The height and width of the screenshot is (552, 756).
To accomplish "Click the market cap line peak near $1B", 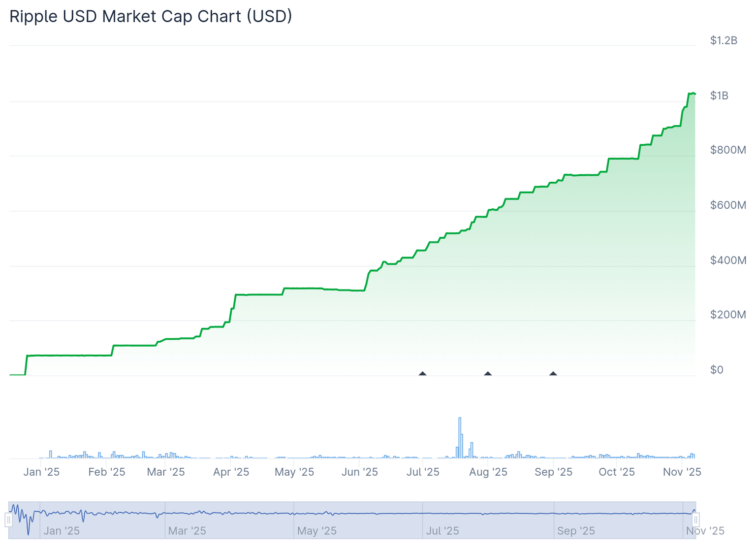I will coord(693,93).
